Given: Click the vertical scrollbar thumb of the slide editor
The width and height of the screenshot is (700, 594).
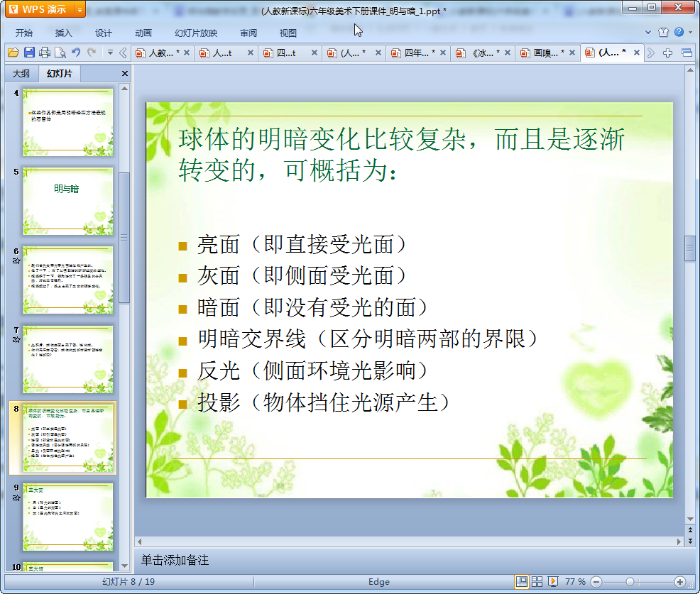Looking at the screenshot, I should (x=690, y=248).
